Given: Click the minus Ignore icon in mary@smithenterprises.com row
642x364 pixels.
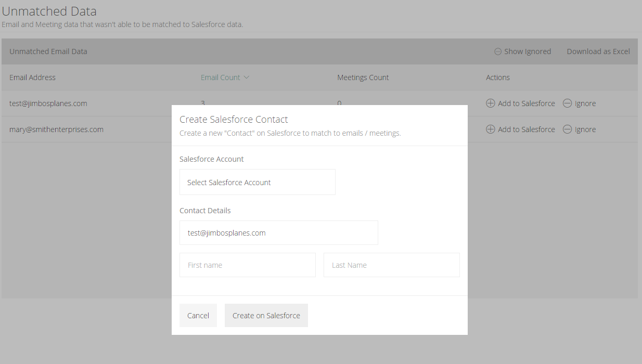Looking at the screenshot, I should [567, 129].
